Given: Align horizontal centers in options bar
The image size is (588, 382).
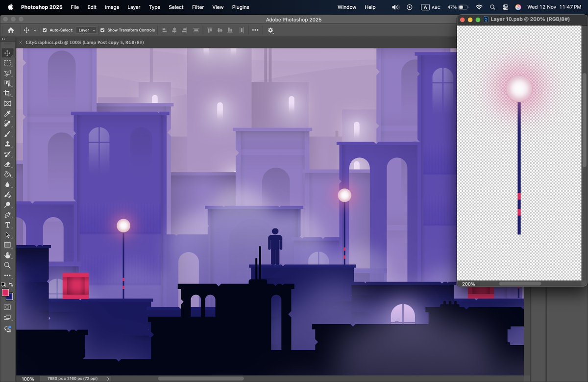Looking at the screenshot, I should (x=174, y=30).
